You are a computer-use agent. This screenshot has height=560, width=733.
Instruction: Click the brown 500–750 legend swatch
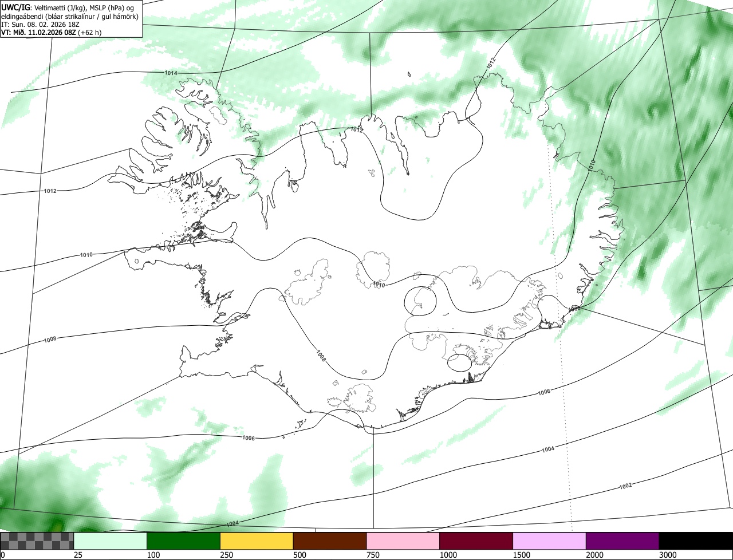click(330, 541)
